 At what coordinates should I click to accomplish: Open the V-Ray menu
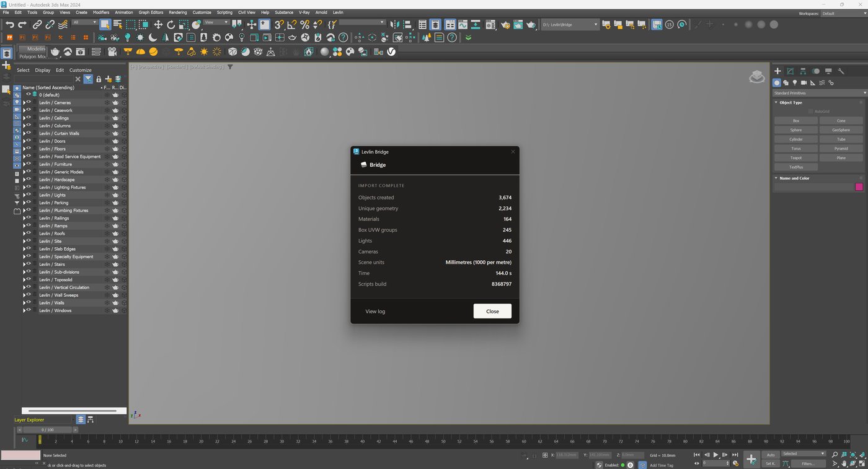click(x=304, y=12)
